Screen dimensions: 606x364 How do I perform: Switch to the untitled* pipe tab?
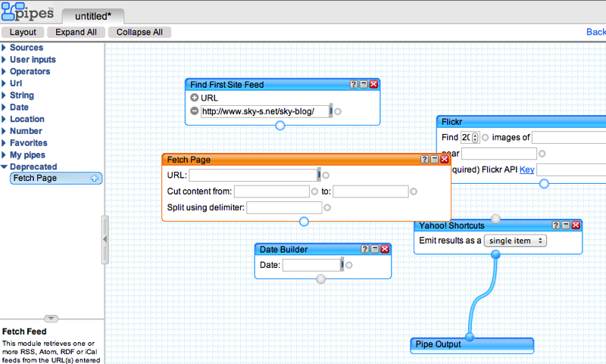coord(93,16)
